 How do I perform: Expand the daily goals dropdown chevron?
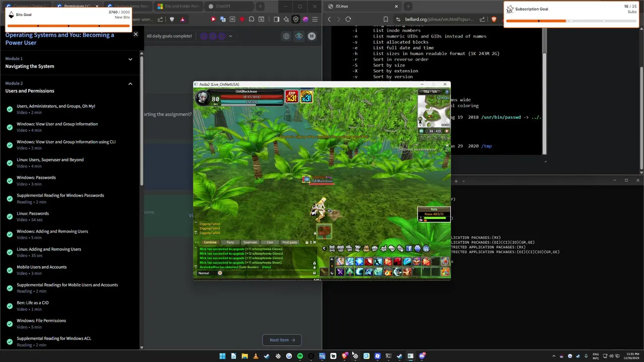point(230,36)
